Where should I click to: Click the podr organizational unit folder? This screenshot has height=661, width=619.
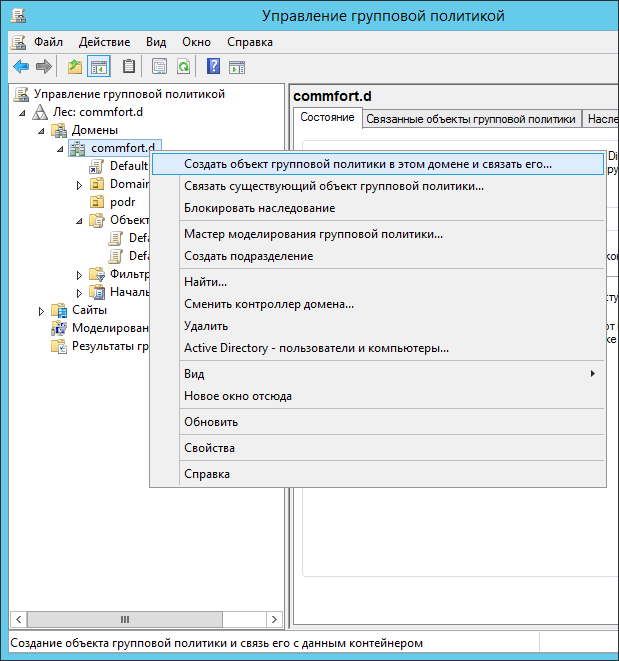click(122, 202)
